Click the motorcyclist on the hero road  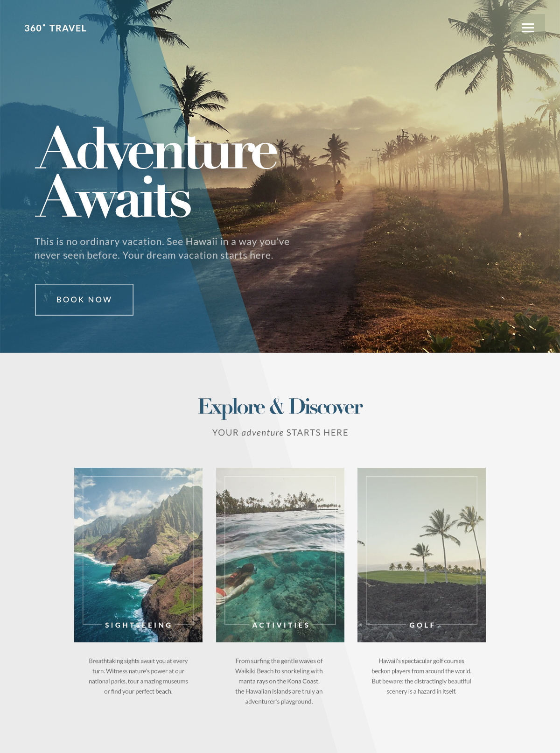pyautogui.click(x=339, y=190)
